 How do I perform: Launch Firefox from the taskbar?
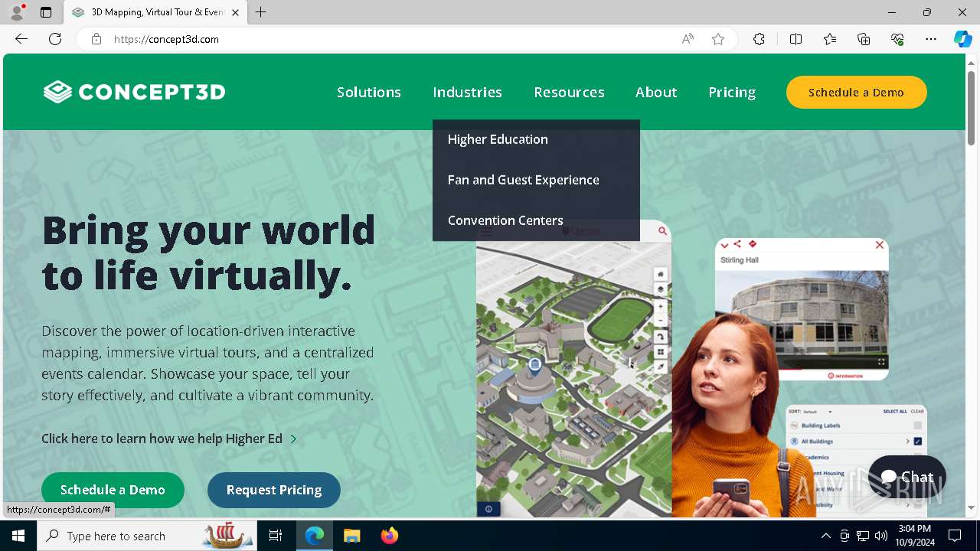(x=389, y=536)
